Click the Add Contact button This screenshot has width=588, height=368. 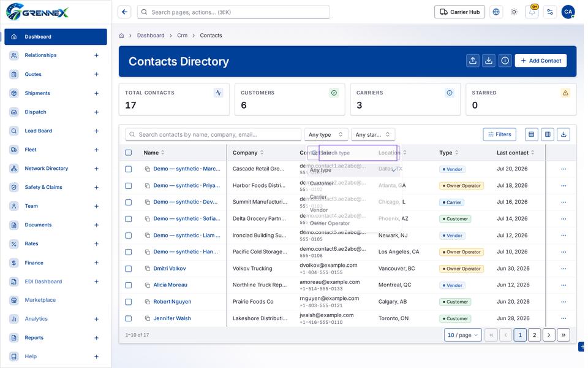[540, 61]
